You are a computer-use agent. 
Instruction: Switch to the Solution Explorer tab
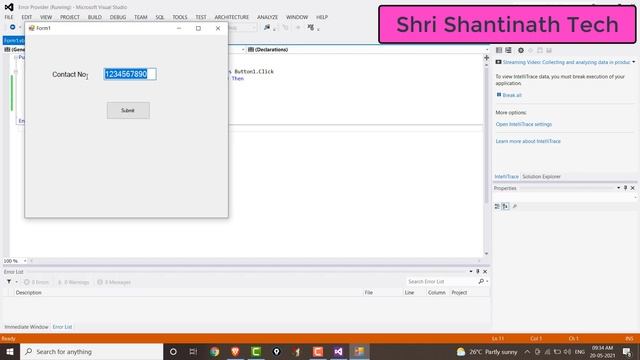click(541, 177)
